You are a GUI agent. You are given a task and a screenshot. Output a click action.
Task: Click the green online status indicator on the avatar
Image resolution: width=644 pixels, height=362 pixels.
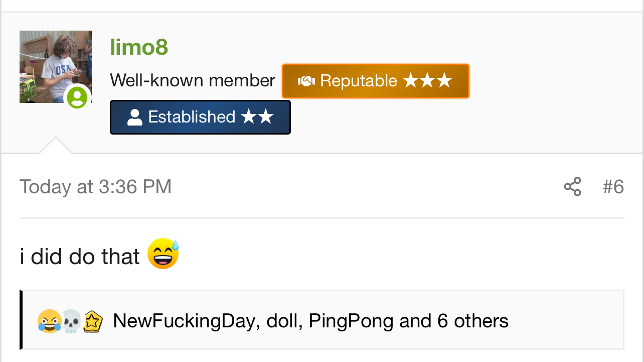(77, 97)
